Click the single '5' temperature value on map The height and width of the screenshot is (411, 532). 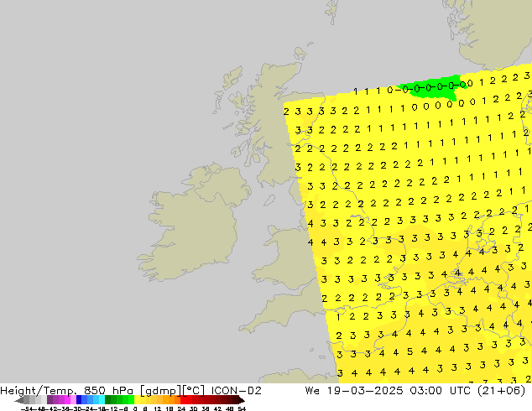pos(409,351)
